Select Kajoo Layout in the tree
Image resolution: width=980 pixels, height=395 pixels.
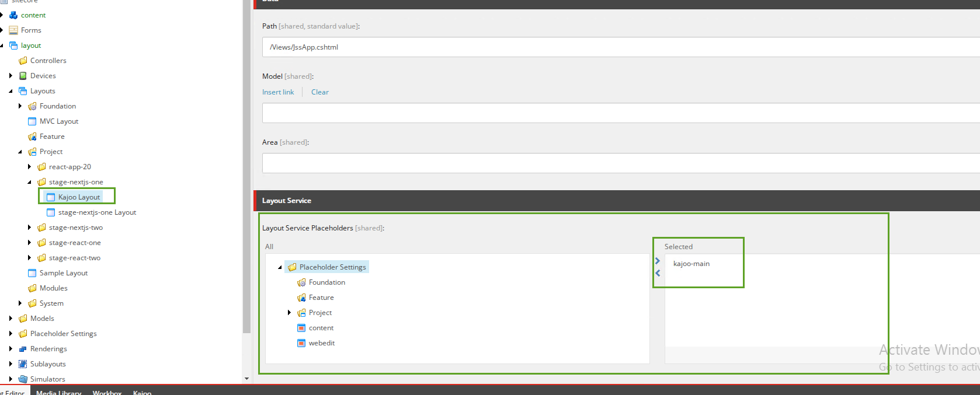79,197
